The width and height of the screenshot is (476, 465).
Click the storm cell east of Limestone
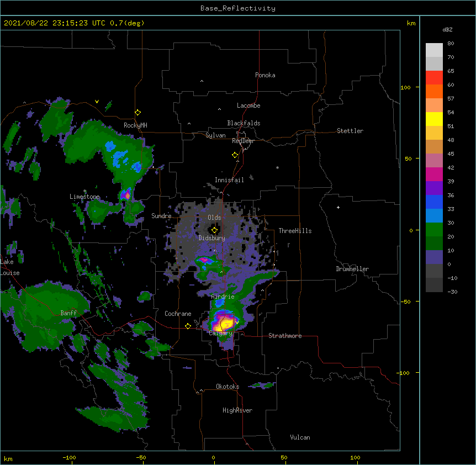126,194
